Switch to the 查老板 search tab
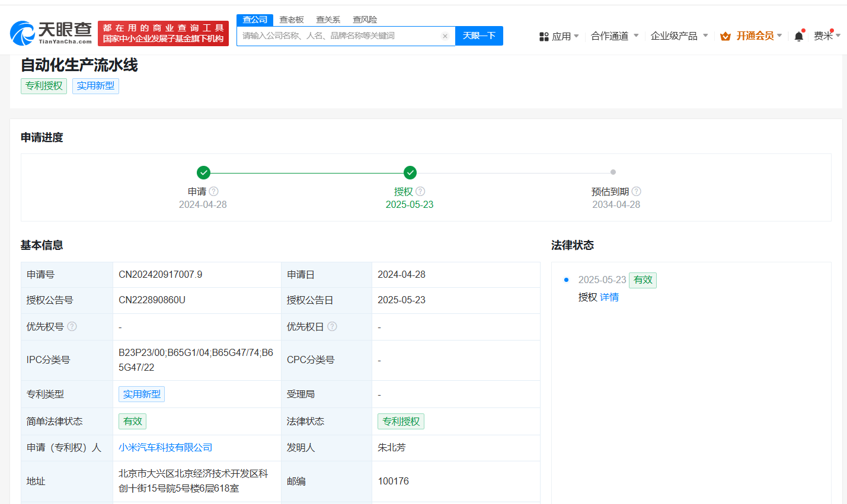 point(292,20)
